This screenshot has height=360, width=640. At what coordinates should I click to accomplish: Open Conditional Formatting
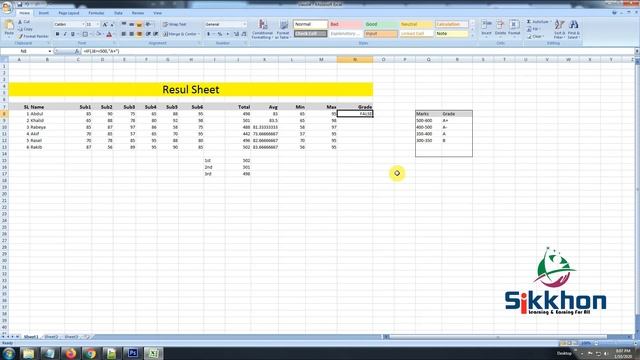tap(262, 29)
